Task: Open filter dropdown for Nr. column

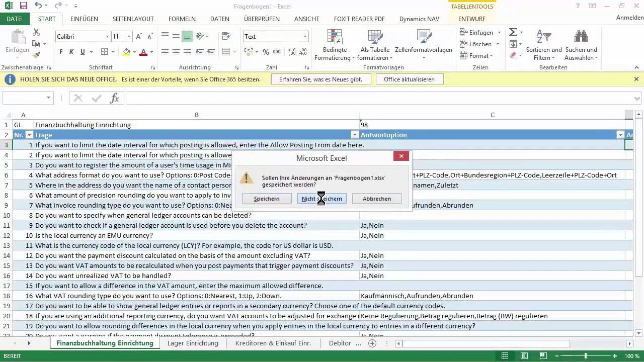Action: (x=29, y=135)
